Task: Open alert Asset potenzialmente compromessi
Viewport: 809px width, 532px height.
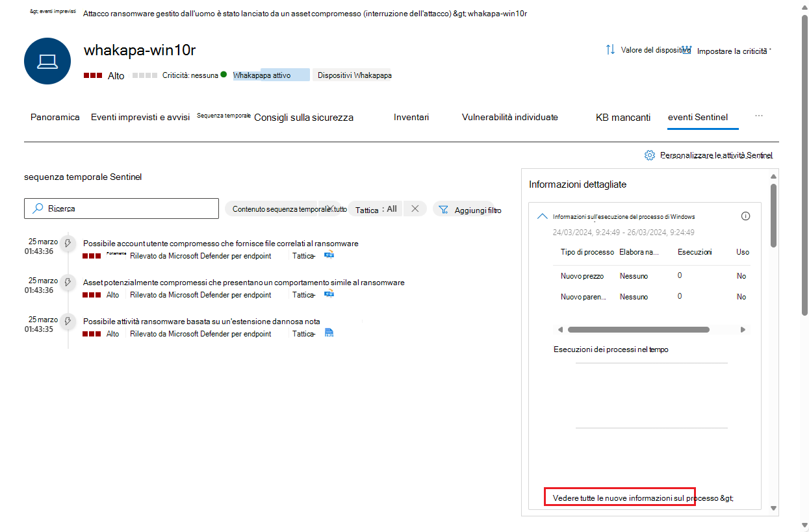Action: pos(244,283)
